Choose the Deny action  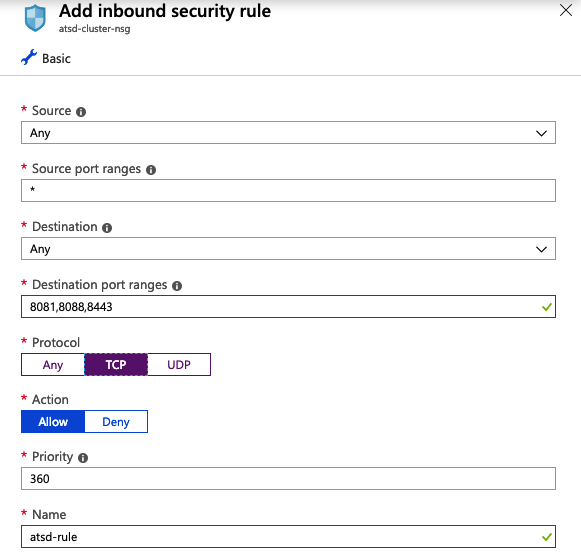(116, 422)
